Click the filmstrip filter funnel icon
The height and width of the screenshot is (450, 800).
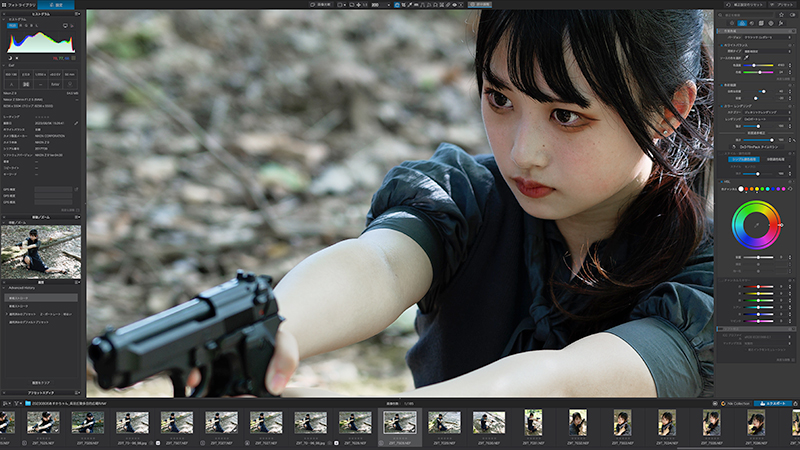coord(16,403)
